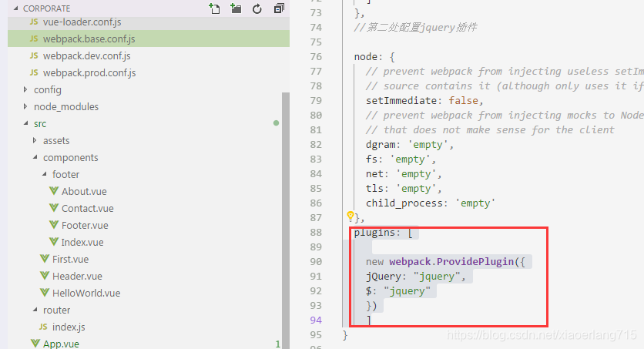Screen dimensions: 644x349
Task: Click on 'new webpack.ProvidePlugin({' code line
Action: pos(445,261)
